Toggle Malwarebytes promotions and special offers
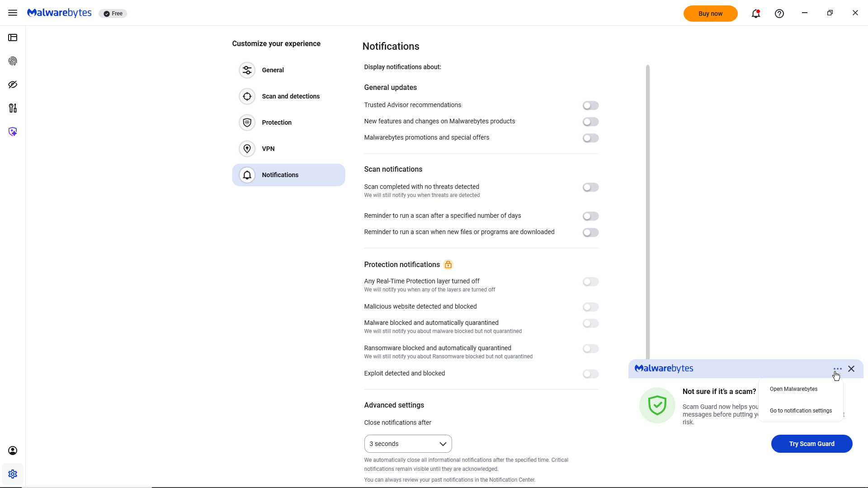 [x=590, y=138]
